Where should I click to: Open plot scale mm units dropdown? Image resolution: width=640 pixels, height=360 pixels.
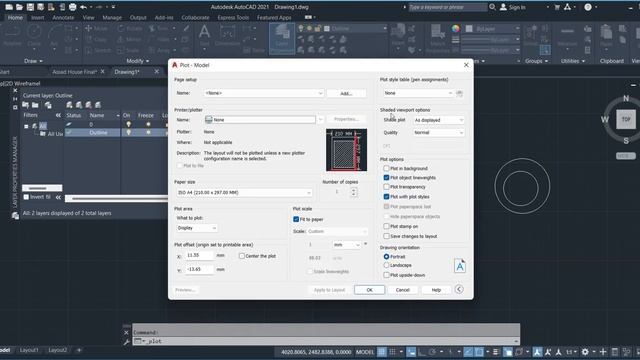[x=347, y=245]
